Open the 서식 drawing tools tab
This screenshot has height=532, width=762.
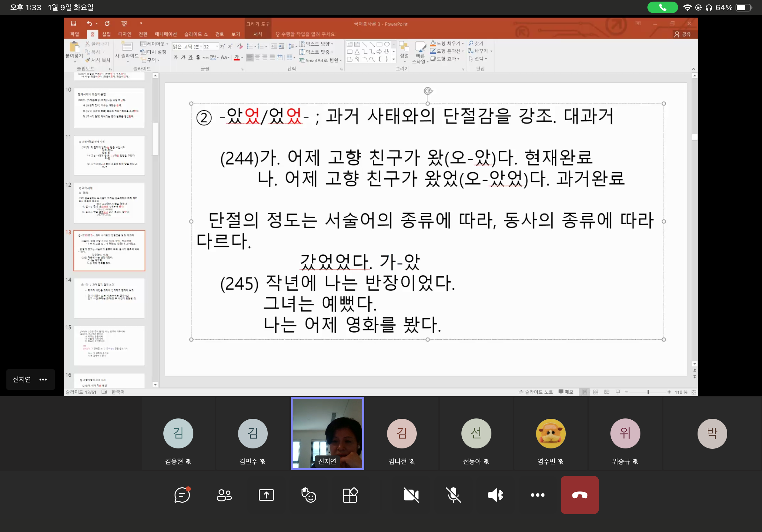[258, 34]
